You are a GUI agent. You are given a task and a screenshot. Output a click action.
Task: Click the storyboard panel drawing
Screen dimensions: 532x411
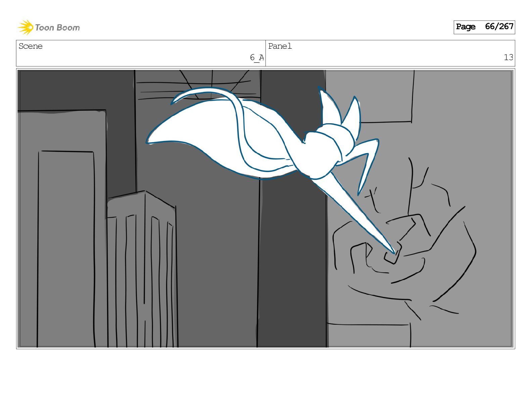pos(265,209)
